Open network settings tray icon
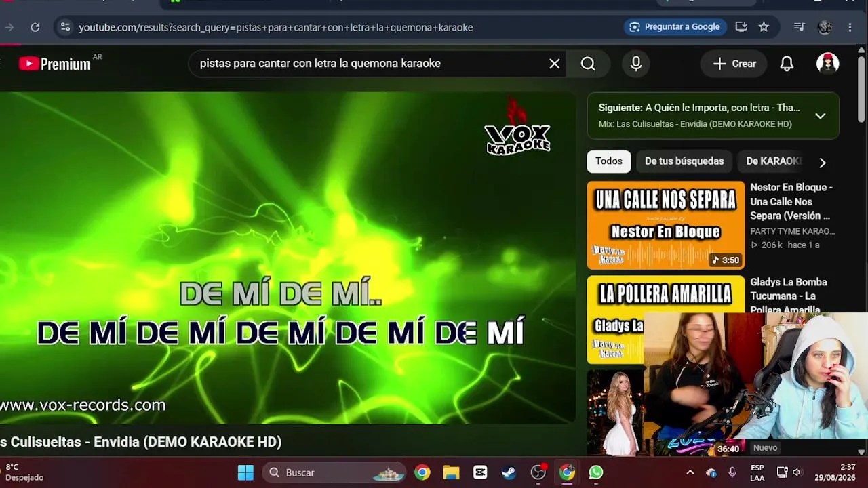Viewport: 868px width, 488px height. [x=782, y=472]
